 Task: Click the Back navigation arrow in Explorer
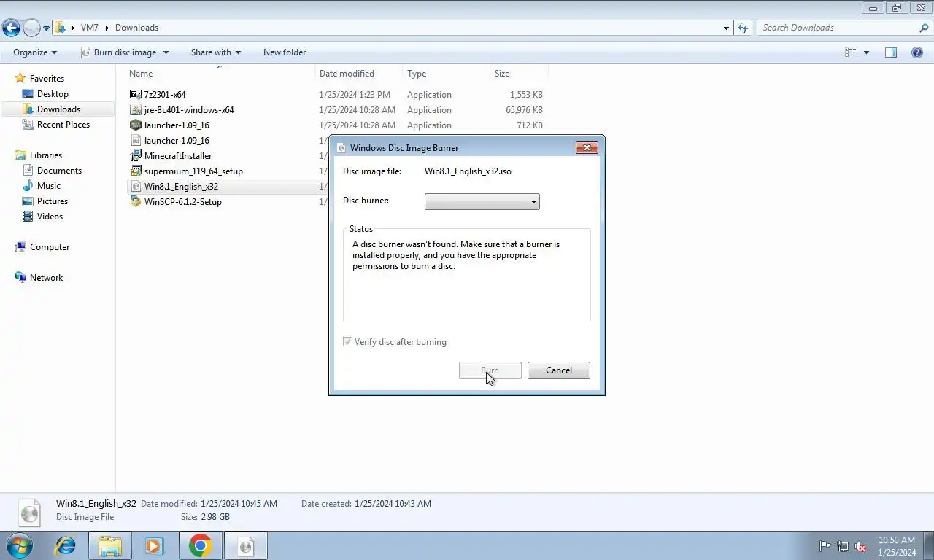tap(11, 28)
